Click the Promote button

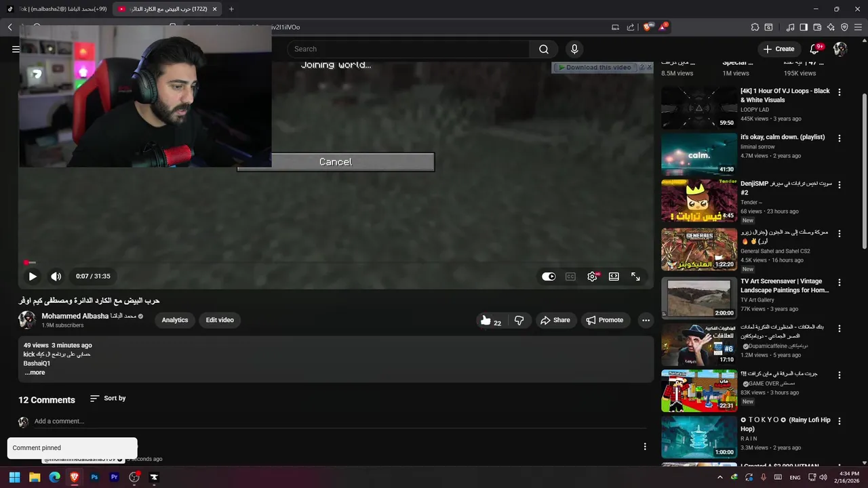pos(605,320)
